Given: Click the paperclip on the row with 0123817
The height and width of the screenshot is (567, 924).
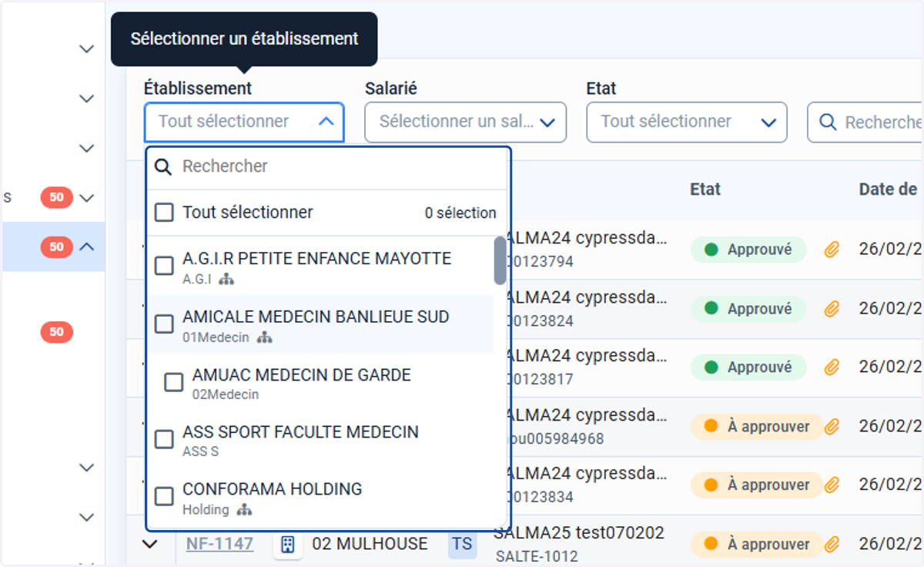Looking at the screenshot, I should click(x=832, y=367).
